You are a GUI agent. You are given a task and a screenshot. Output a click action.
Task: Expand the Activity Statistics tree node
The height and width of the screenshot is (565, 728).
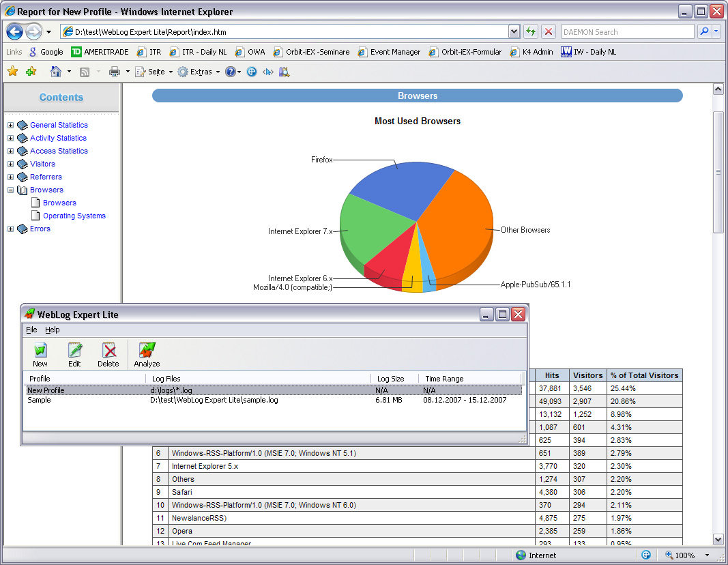[11, 138]
